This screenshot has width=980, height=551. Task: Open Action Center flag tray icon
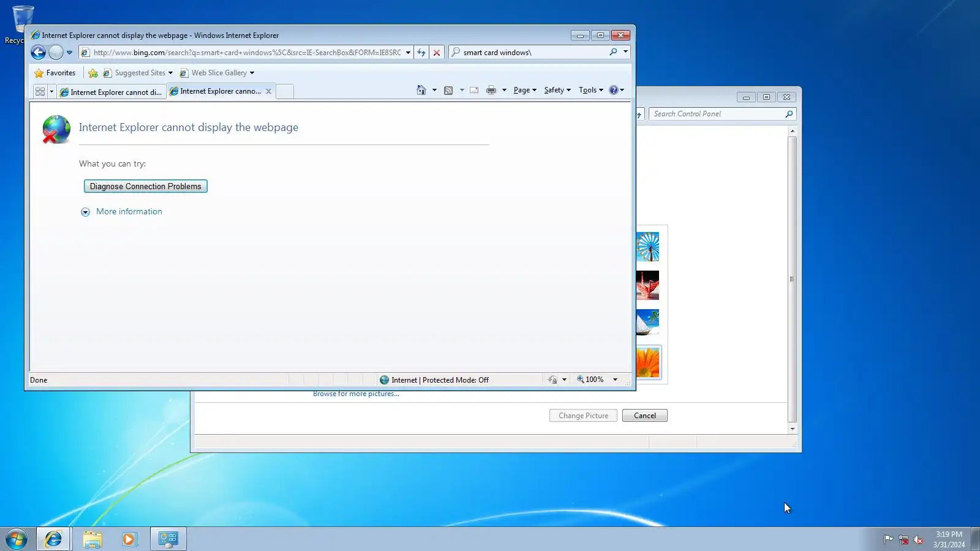click(888, 539)
